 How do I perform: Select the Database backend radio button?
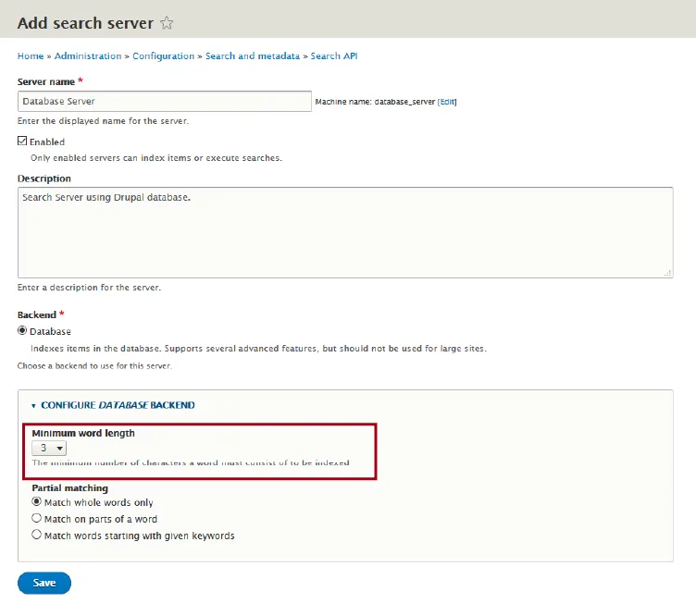(x=22, y=331)
